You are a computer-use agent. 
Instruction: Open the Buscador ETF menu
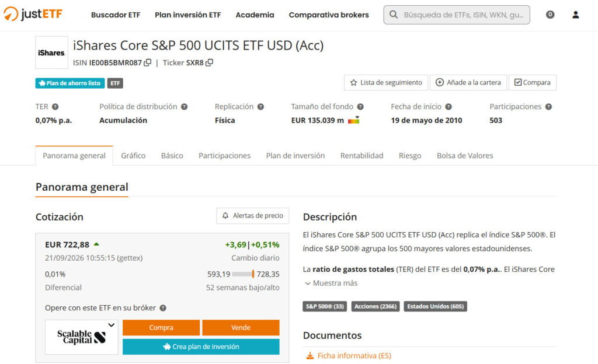tap(116, 15)
